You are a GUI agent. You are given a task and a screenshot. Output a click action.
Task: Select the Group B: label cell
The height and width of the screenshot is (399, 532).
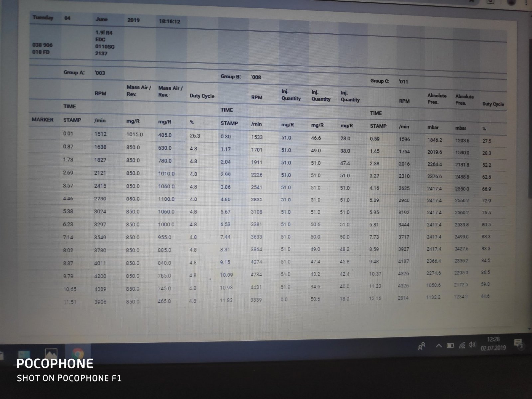pyautogui.click(x=231, y=76)
